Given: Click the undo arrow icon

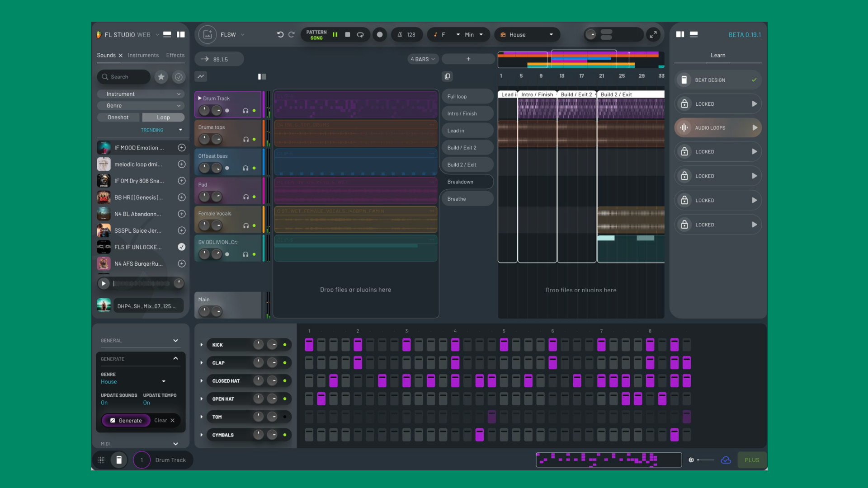Looking at the screenshot, I should click(x=280, y=35).
